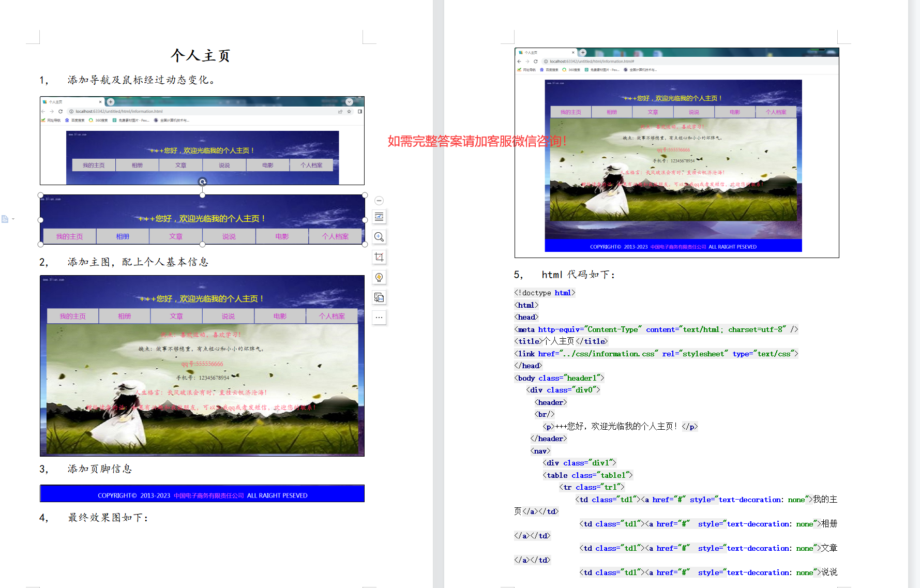The height and width of the screenshot is (588, 920).
Task: Click the td code line ending with '相册'
Action: (x=708, y=524)
